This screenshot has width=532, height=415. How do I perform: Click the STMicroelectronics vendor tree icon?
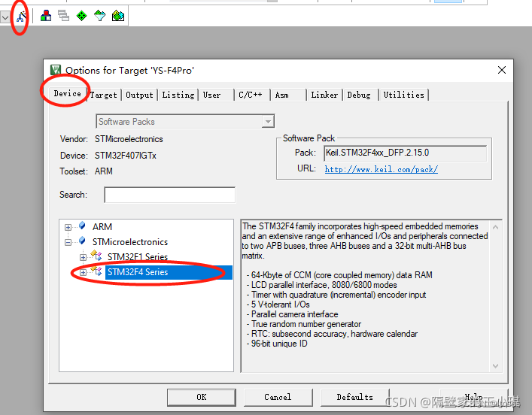click(x=82, y=241)
